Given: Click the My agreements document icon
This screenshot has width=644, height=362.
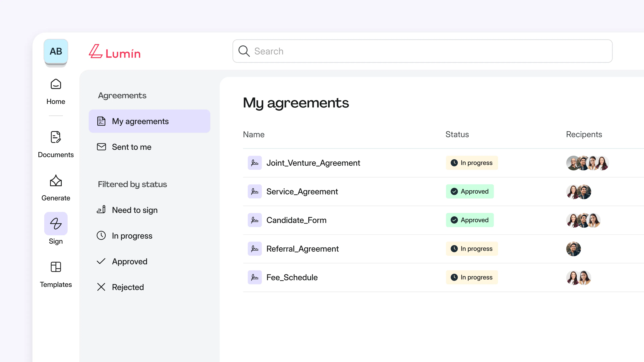Looking at the screenshot, I should pyautogui.click(x=101, y=121).
